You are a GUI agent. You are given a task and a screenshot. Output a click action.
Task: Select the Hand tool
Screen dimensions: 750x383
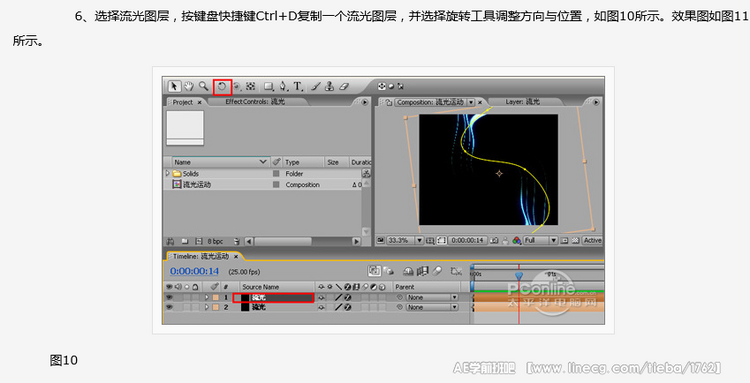189,87
